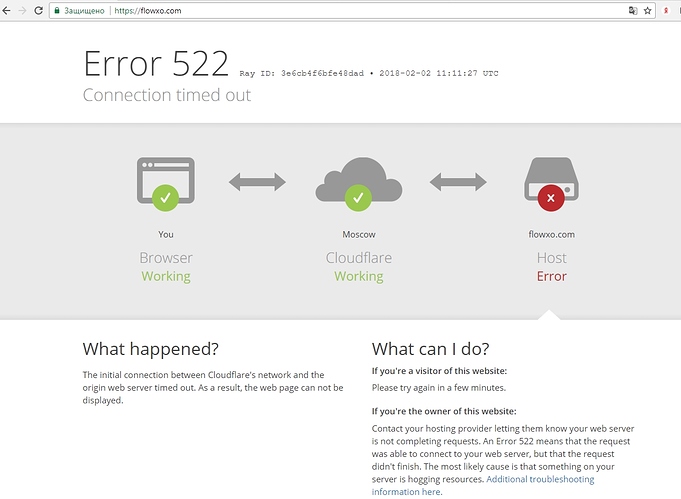
Task: Open the Additional troubleshooting information here link
Action: [x=483, y=486]
